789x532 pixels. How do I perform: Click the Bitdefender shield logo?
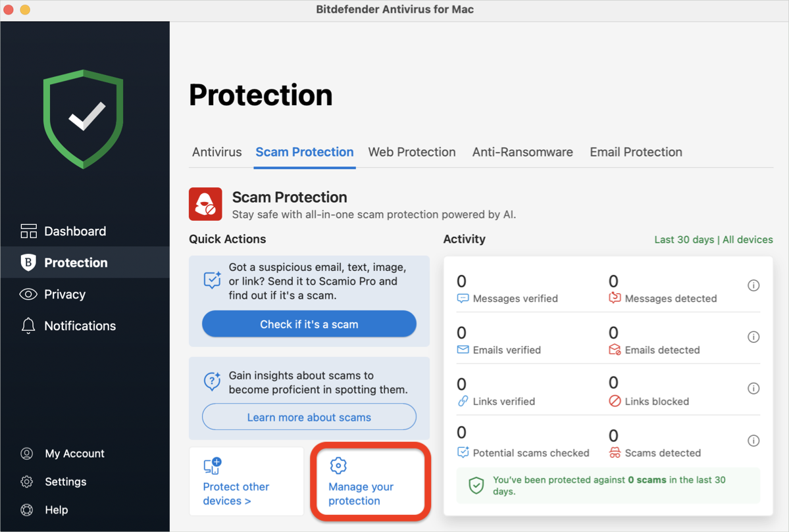pos(83,119)
